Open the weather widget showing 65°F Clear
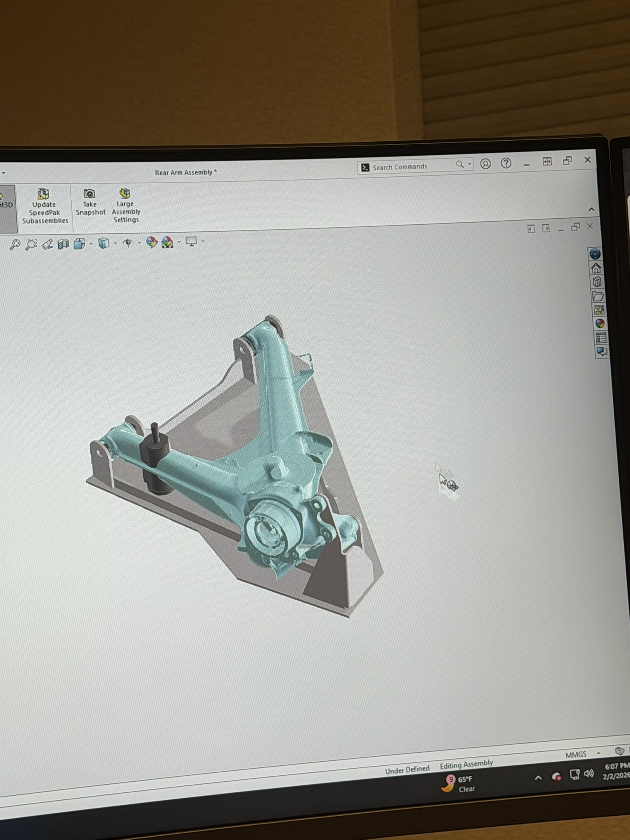 [458, 784]
